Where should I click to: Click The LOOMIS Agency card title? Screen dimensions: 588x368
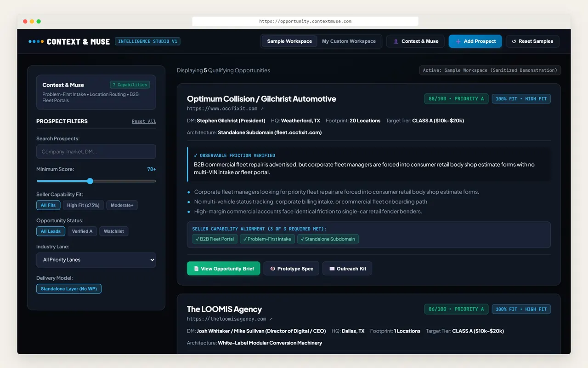(224, 309)
